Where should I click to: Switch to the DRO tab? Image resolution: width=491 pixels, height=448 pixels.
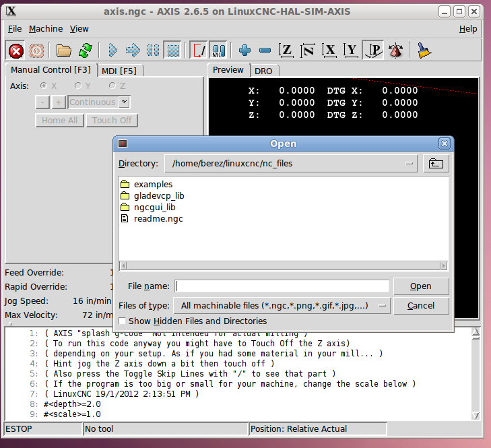click(263, 70)
